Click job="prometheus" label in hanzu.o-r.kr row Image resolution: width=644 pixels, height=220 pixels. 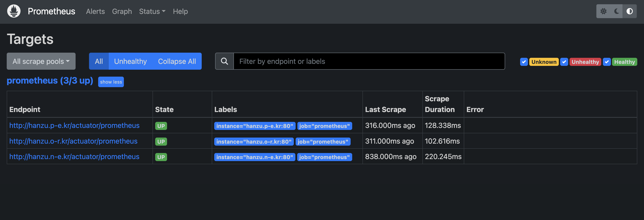323,142
